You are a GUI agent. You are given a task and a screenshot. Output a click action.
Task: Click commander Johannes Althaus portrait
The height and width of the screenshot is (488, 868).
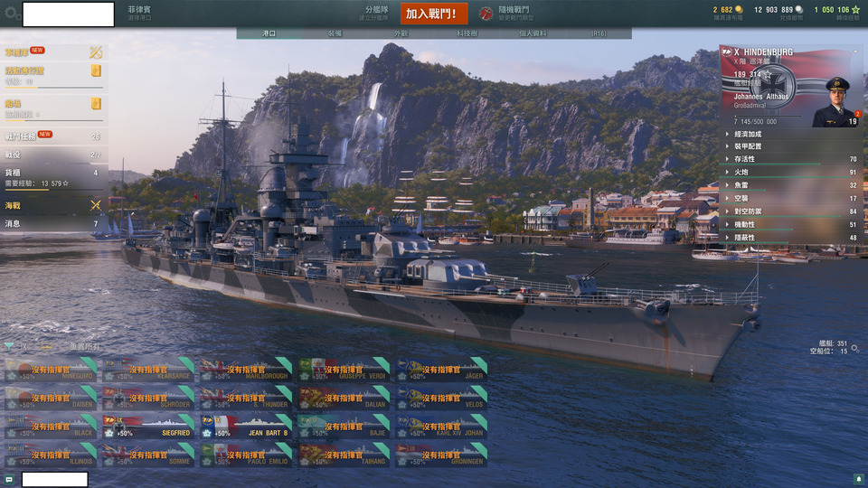tap(835, 102)
